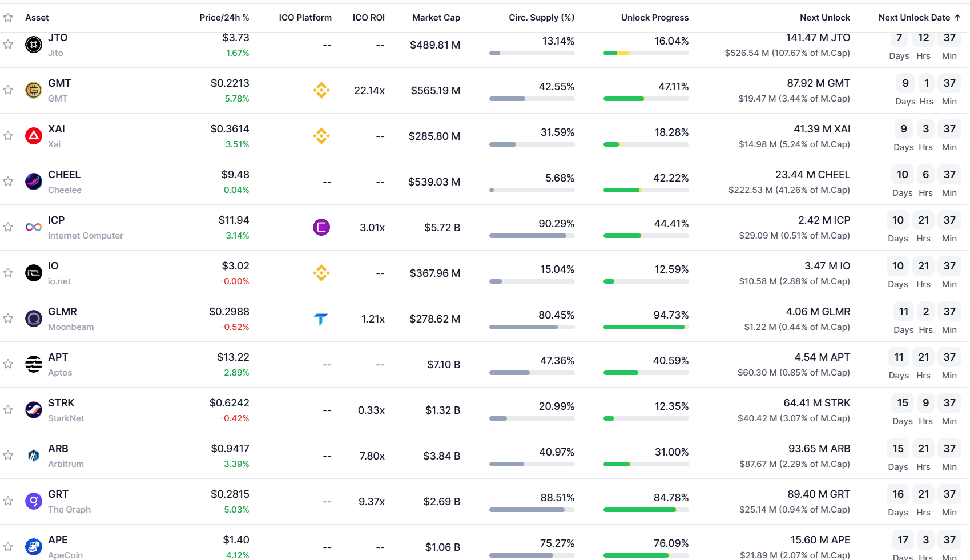Sort by ICO ROI column header

click(369, 18)
